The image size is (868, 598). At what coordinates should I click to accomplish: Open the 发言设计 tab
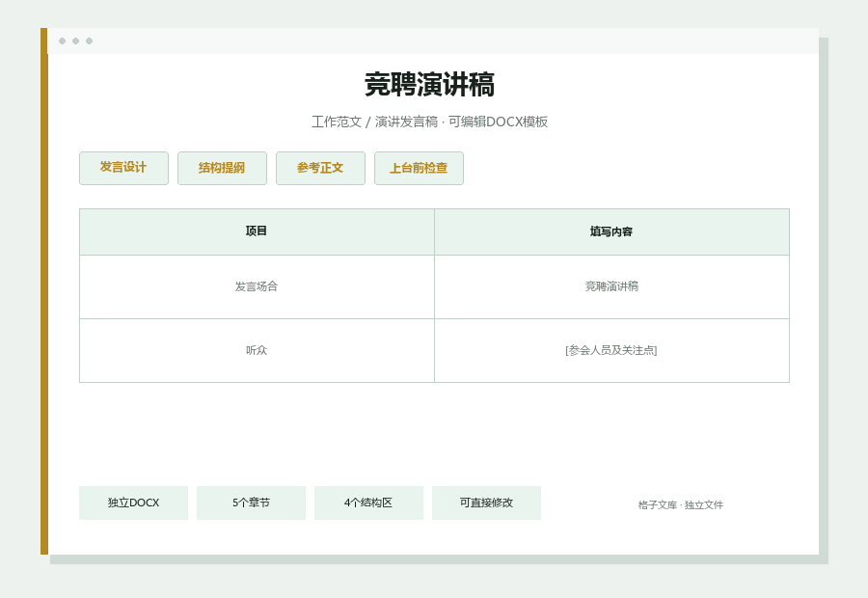[123, 168]
